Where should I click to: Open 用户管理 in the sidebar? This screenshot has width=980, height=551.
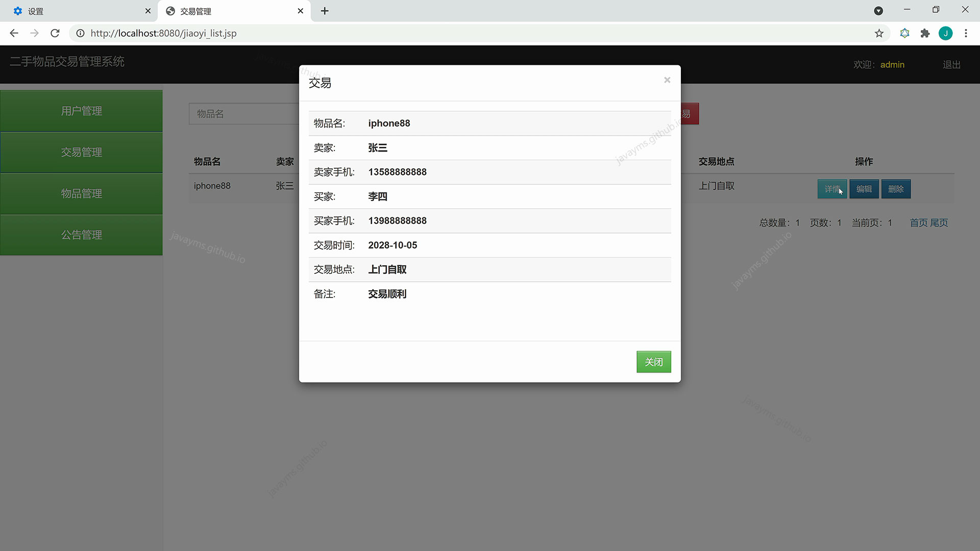(82, 111)
